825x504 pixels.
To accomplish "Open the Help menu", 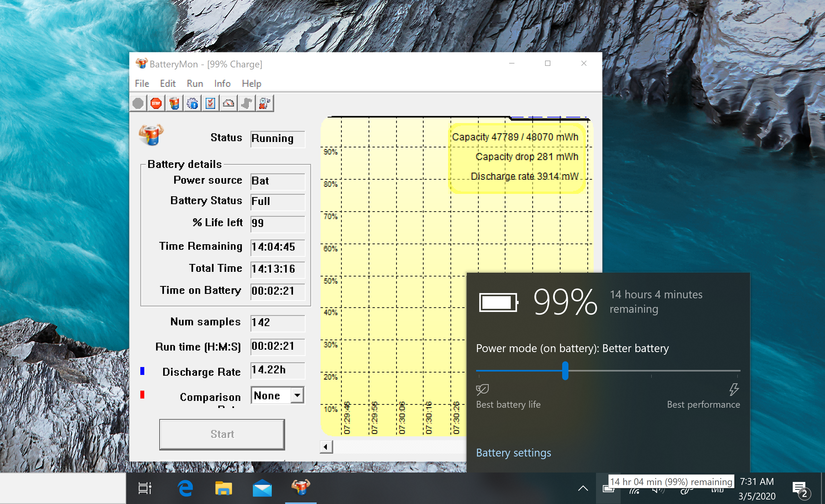I will point(252,83).
